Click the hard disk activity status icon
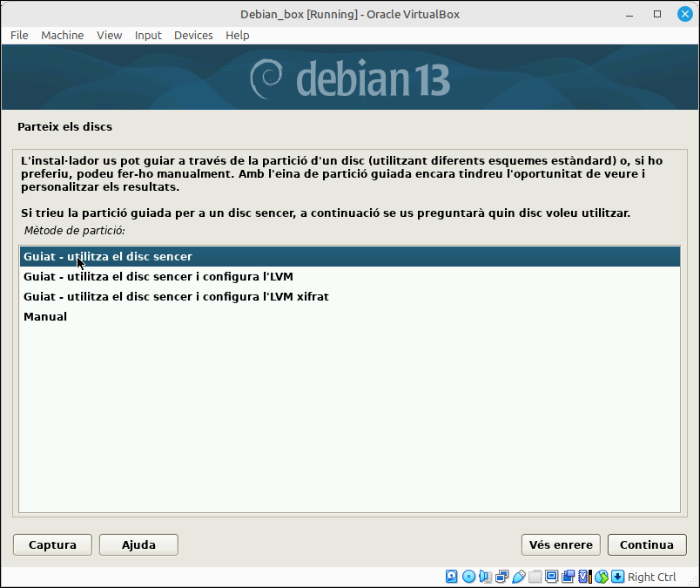 click(451, 577)
